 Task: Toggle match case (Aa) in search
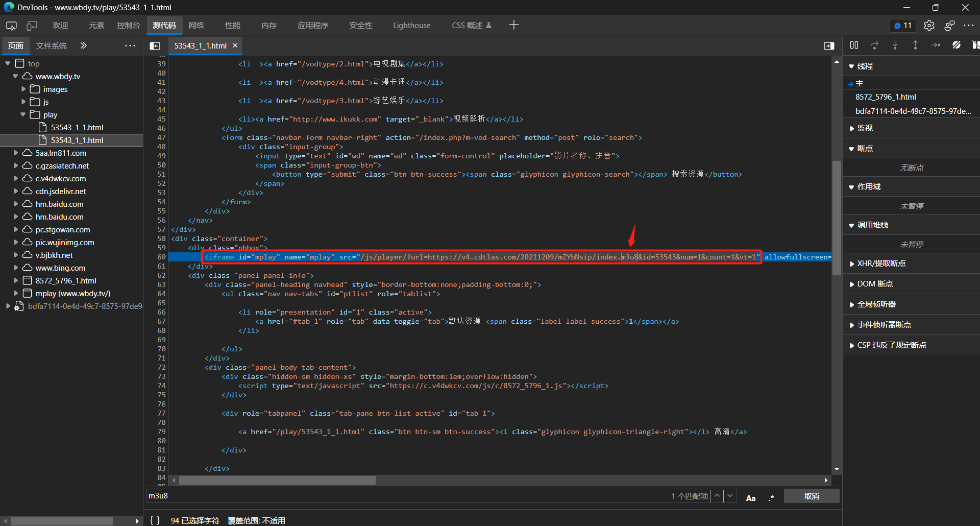click(x=751, y=498)
